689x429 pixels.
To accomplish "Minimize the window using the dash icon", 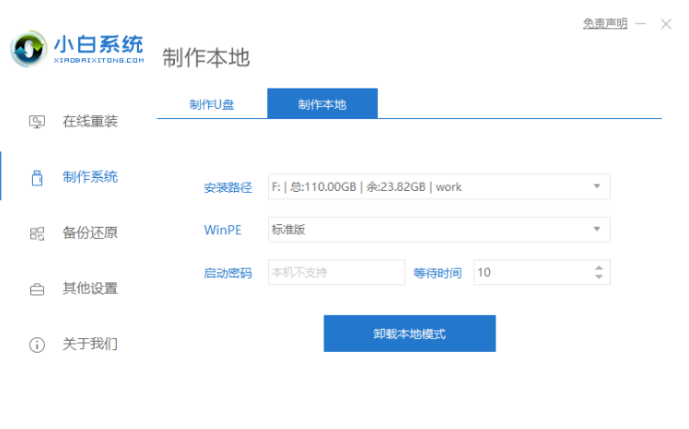I will pyautogui.click(x=640, y=23).
